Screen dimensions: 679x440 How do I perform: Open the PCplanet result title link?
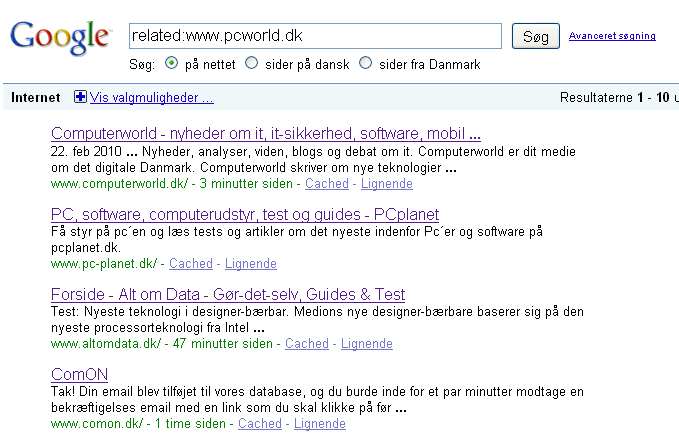pos(245,214)
